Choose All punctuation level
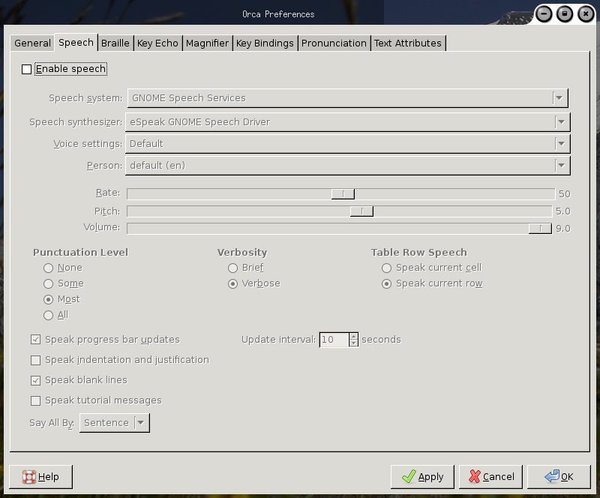Image resolution: width=600 pixels, height=498 pixels. tap(48, 315)
